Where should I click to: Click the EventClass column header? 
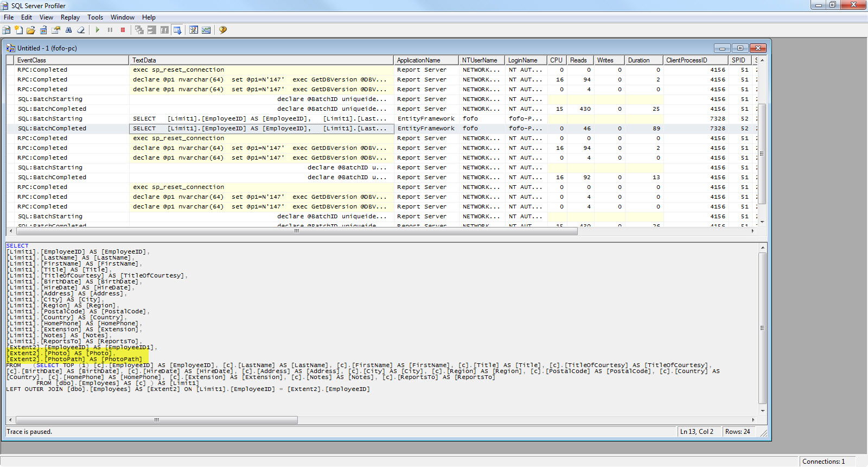click(72, 60)
